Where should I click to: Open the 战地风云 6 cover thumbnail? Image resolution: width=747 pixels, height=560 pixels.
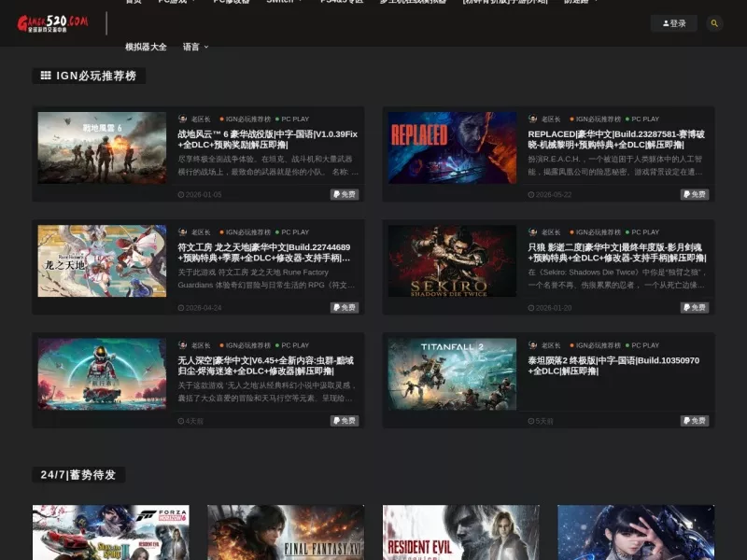(x=102, y=147)
